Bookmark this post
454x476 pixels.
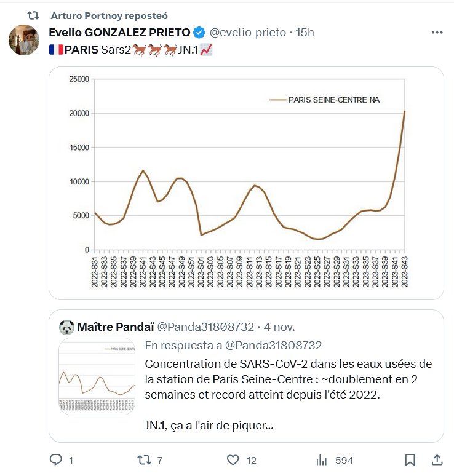click(x=410, y=459)
